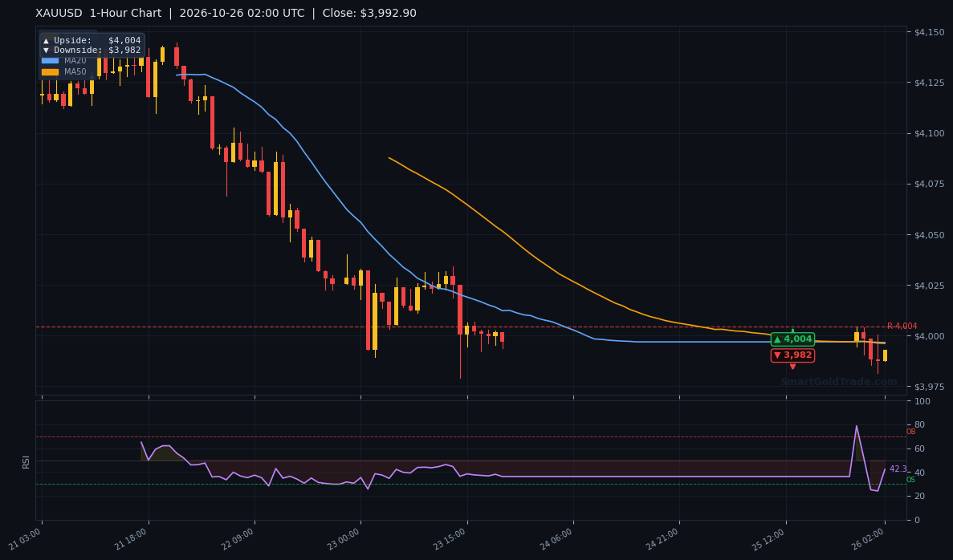The width and height of the screenshot is (953, 560).
Task: Click the OB overbought label
Action: point(910,432)
